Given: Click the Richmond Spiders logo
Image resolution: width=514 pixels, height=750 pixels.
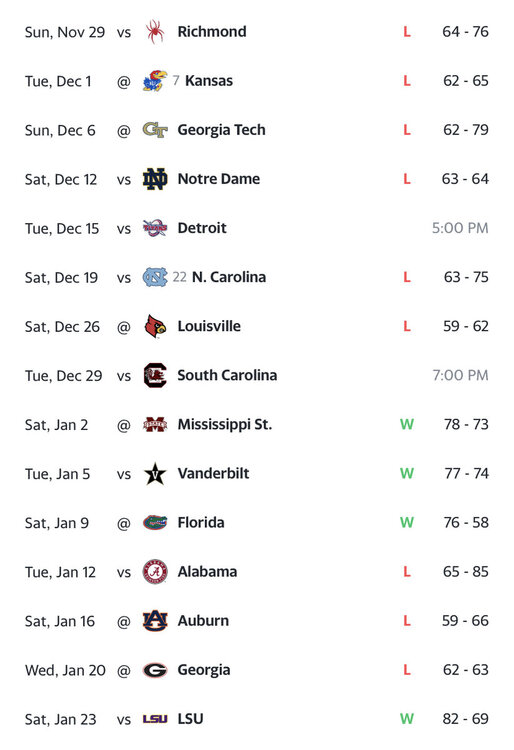Looking at the screenshot, I should 155,32.
